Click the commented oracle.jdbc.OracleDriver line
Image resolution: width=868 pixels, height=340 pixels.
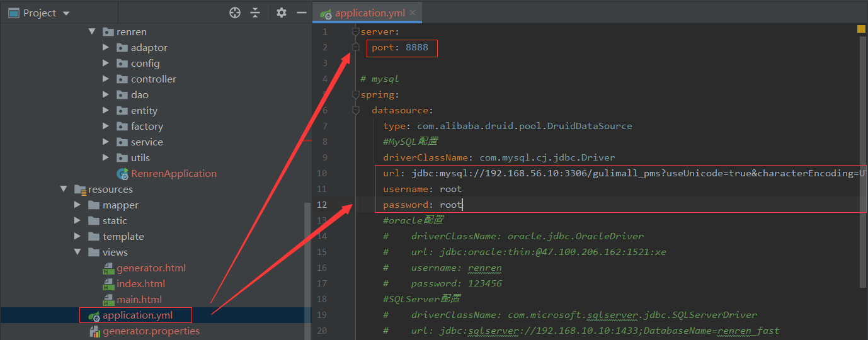coord(513,236)
